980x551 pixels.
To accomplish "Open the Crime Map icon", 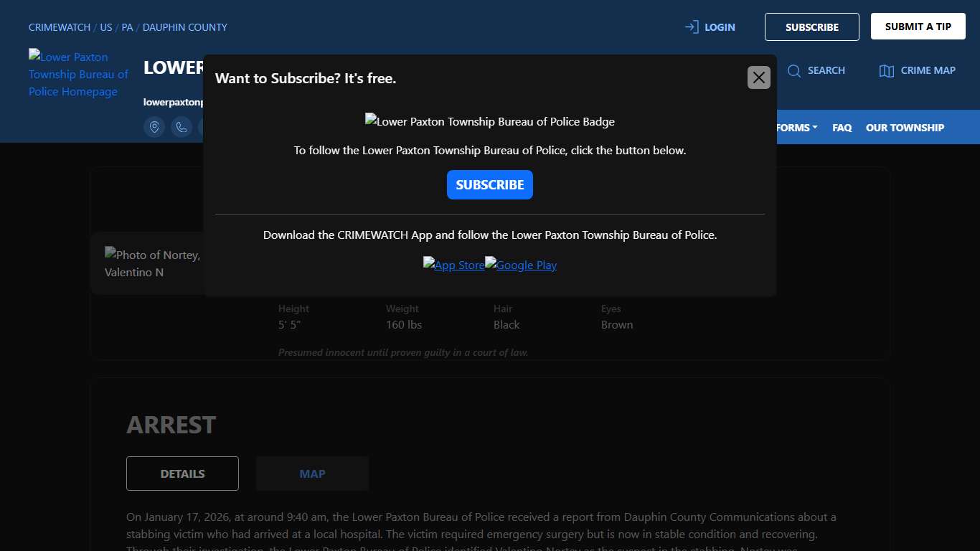I will click(x=887, y=70).
